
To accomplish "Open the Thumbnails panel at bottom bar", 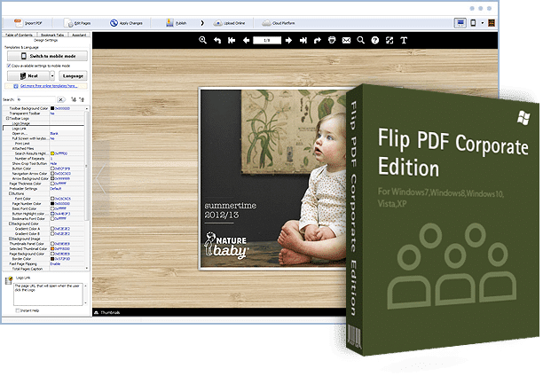I will click(107, 312).
